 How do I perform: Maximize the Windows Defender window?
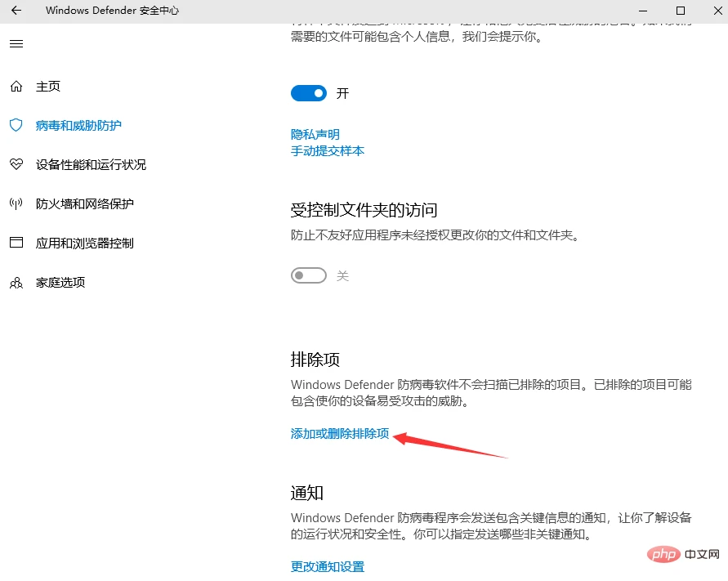(x=681, y=11)
